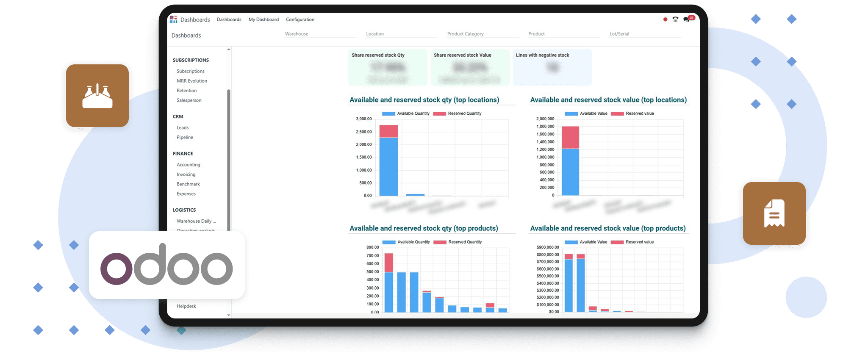Image resolution: width=868 pixels, height=357 pixels.
Task: Open the Lot/Serial filter dropdown
Action: coord(644,34)
